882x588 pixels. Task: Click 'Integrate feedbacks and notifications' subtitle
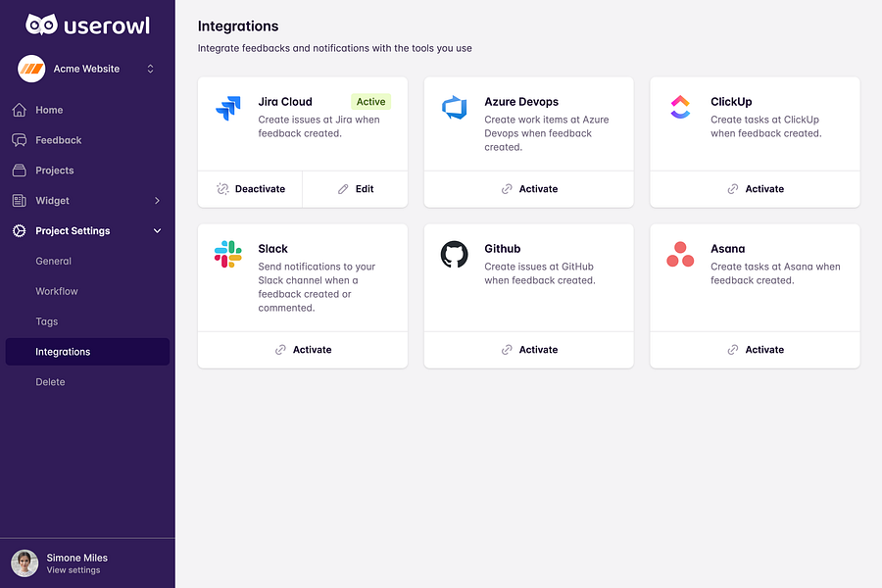pos(335,48)
